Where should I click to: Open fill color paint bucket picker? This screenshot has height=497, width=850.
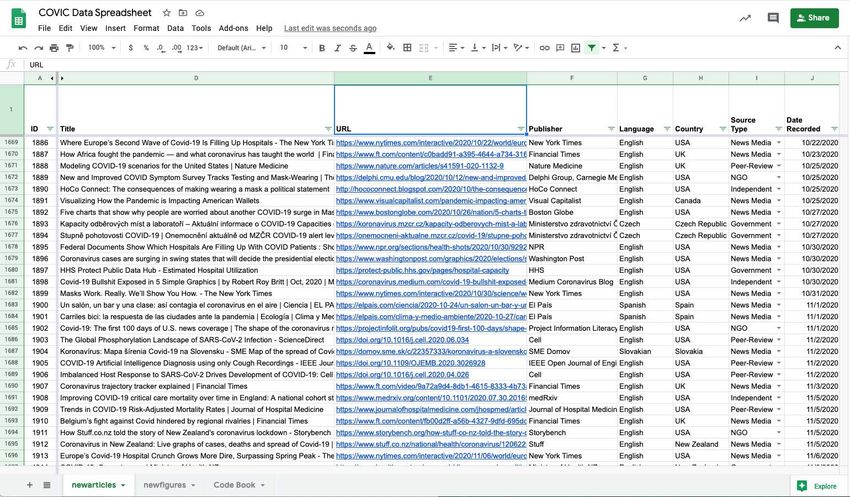tap(390, 48)
